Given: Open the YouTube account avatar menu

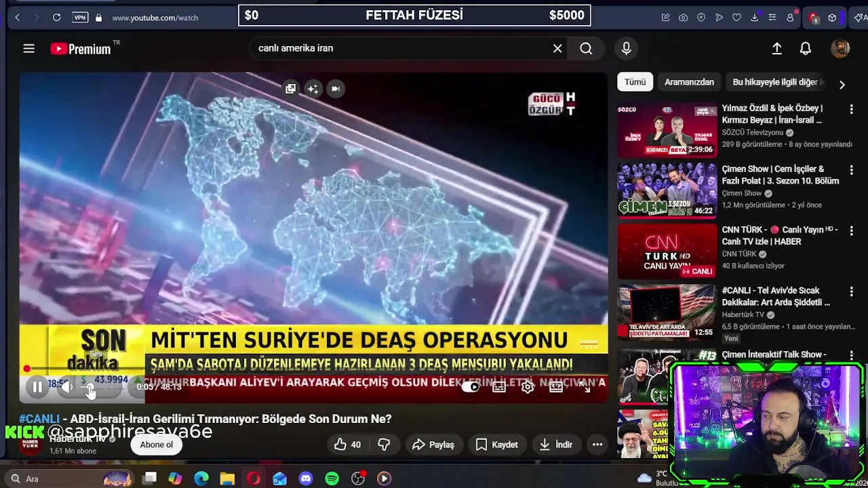Looking at the screenshot, I should pos(840,48).
